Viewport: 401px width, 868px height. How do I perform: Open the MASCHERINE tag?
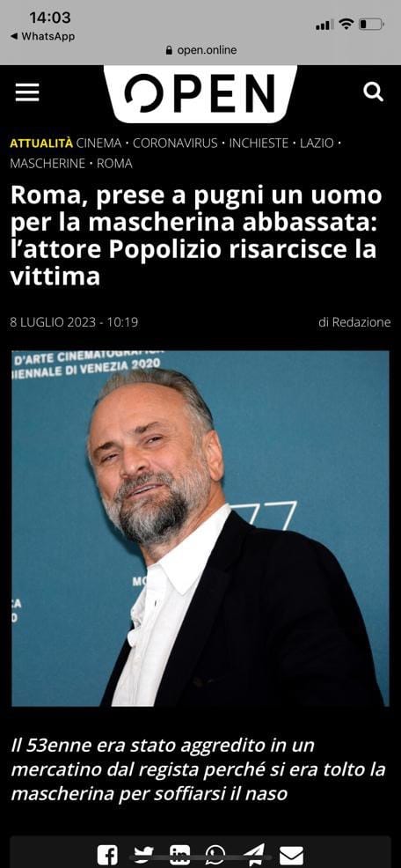click(x=47, y=164)
